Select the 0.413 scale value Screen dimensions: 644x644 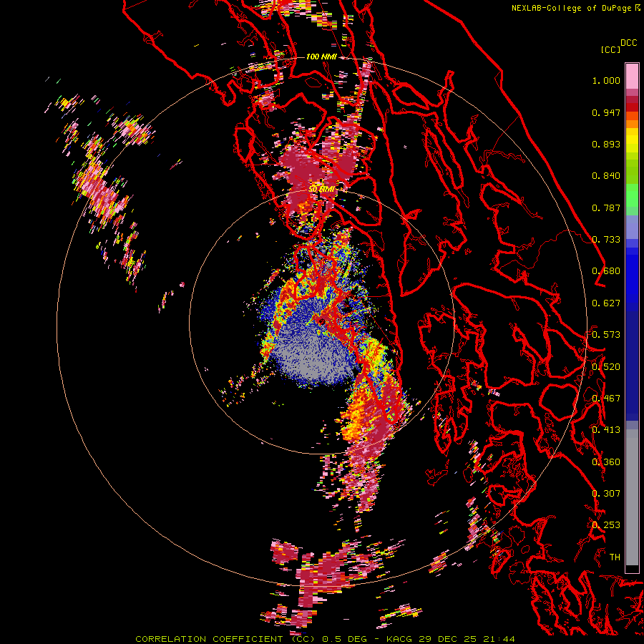(x=606, y=430)
